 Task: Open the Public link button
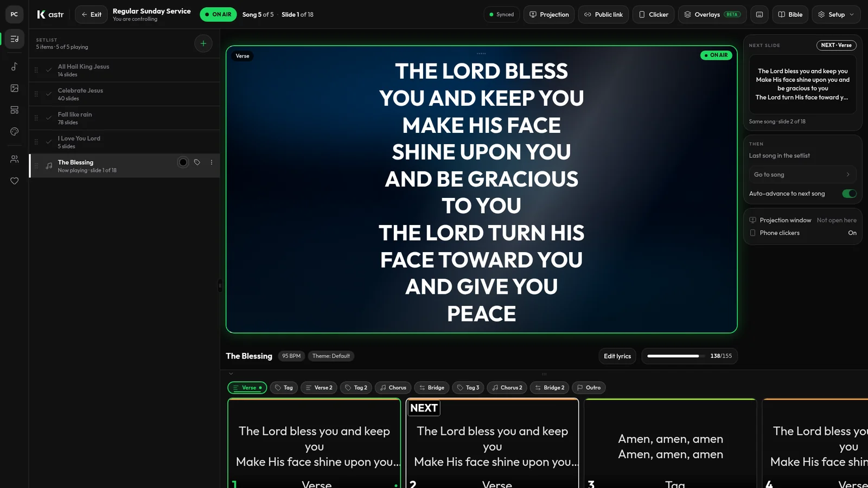(603, 15)
